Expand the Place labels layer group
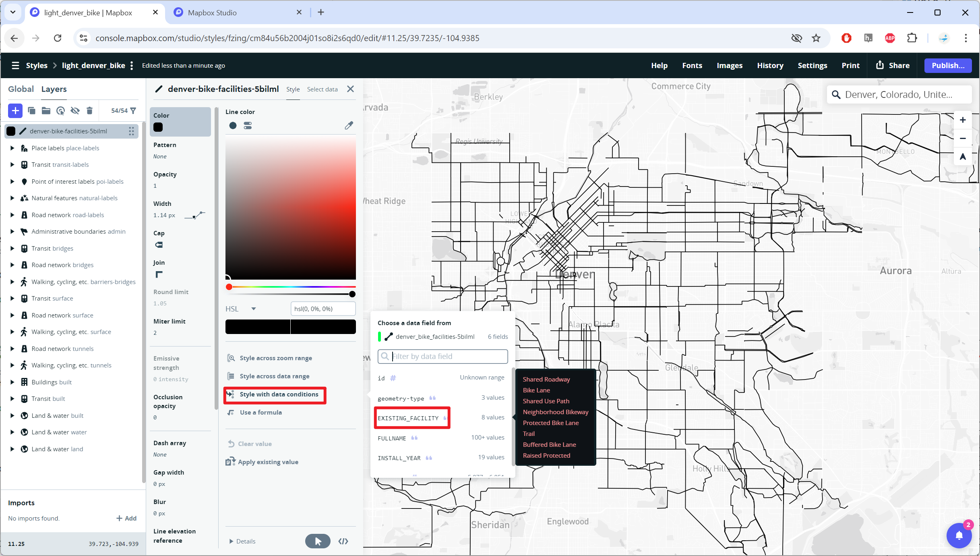Image resolution: width=980 pixels, height=556 pixels. coord(12,148)
